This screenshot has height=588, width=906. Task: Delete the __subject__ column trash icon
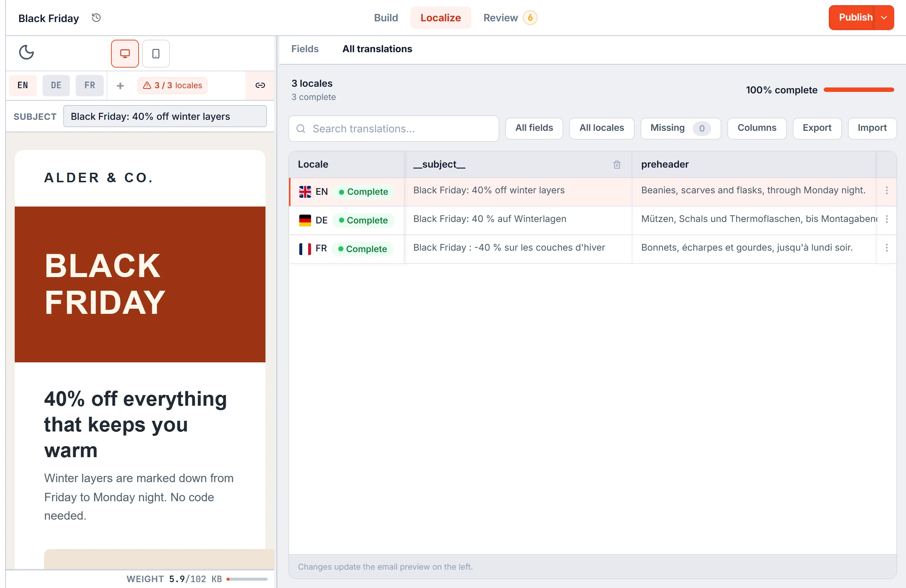click(617, 164)
